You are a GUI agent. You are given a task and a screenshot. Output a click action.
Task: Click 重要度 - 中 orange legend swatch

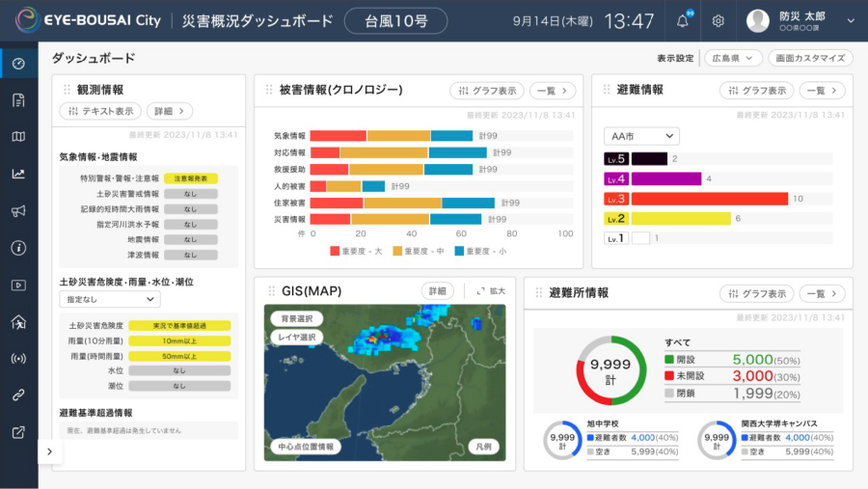[x=397, y=251]
